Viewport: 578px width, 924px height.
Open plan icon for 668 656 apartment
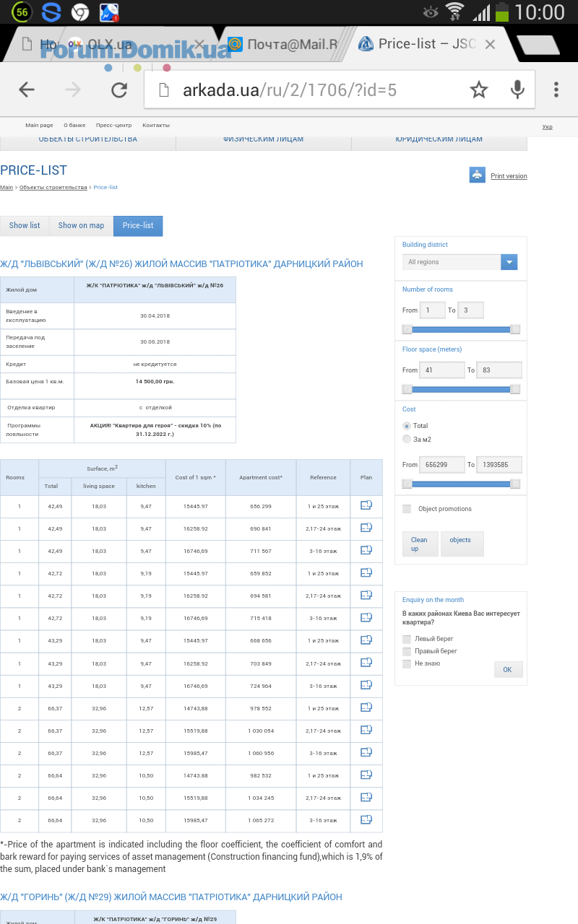pyautogui.click(x=366, y=640)
